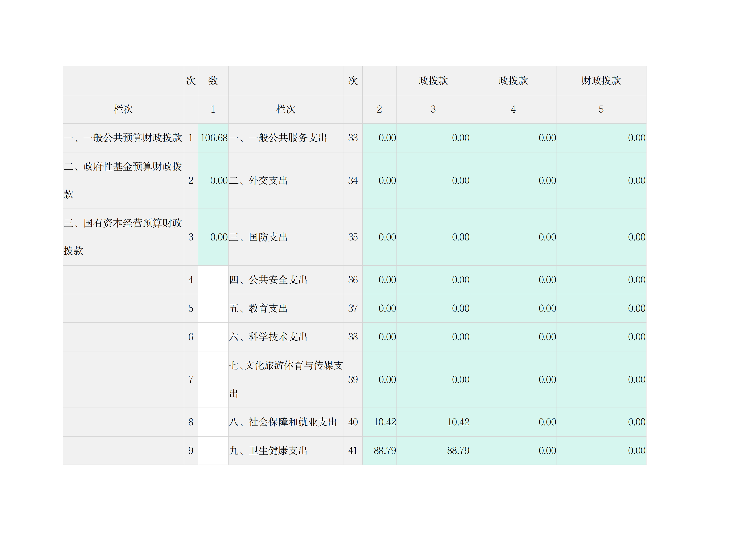Click 0.00 beside 政府性基金预算财政拨款 line 2
756x535 pixels.
tap(213, 180)
